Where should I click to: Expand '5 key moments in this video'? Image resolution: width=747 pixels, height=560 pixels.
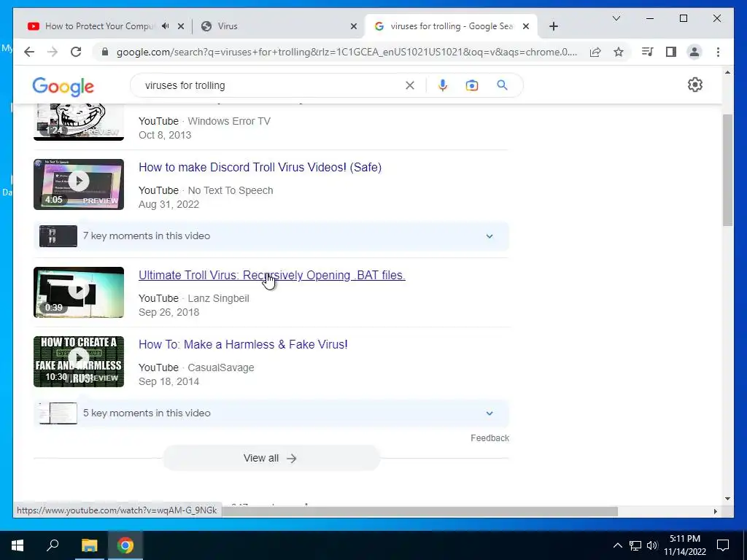(271, 413)
